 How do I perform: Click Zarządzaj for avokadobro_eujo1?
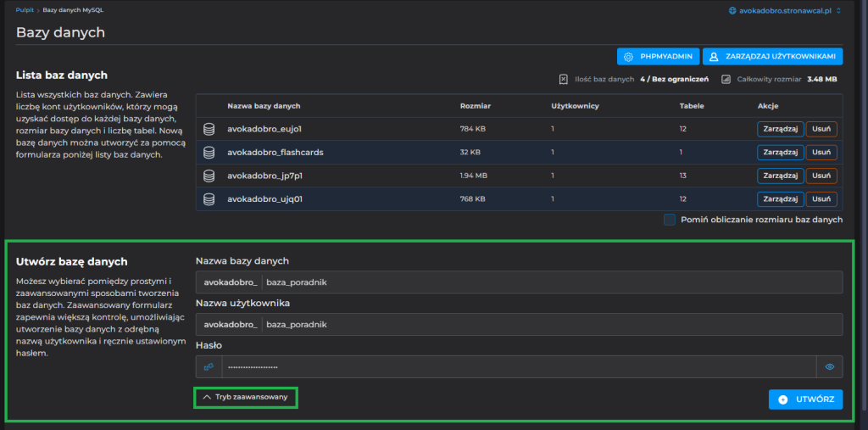[780, 129]
